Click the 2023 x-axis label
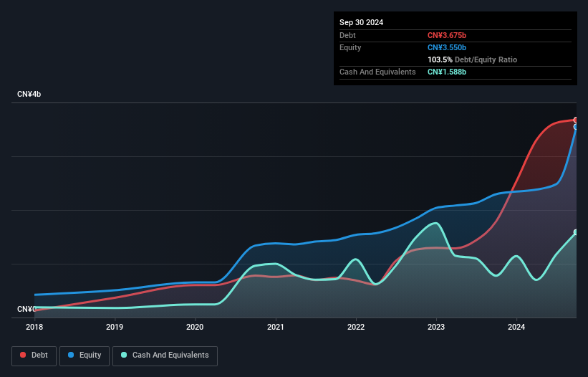The height and width of the screenshot is (377, 588). 436,327
